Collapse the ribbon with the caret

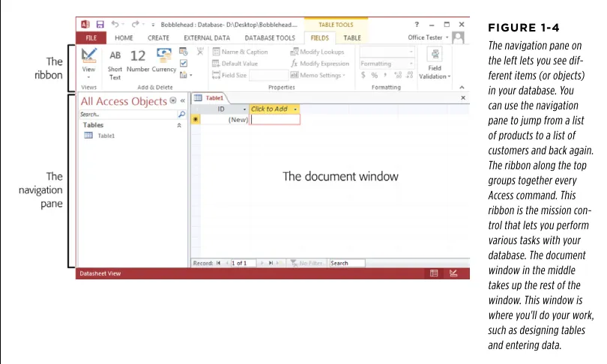click(462, 88)
